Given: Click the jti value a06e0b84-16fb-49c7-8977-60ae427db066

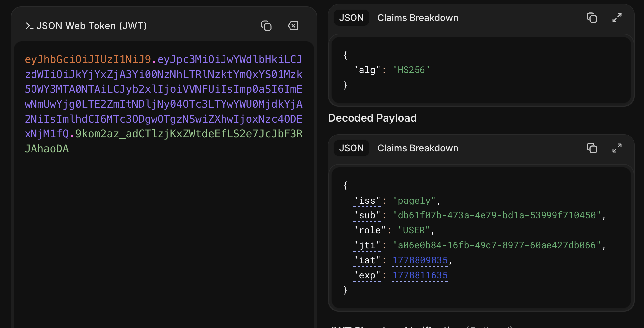Looking at the screenshot, I should (497, 245).
